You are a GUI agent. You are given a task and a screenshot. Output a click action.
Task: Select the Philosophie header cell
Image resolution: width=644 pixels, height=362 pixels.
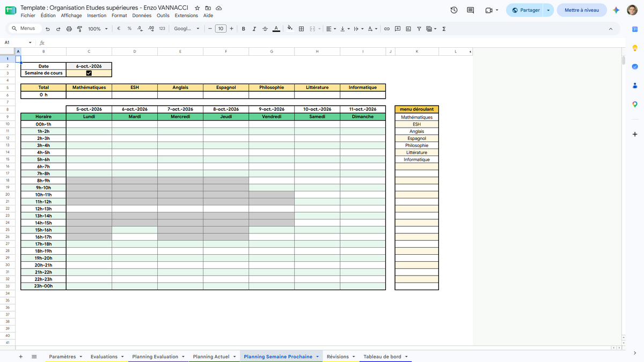click(272, 87)
